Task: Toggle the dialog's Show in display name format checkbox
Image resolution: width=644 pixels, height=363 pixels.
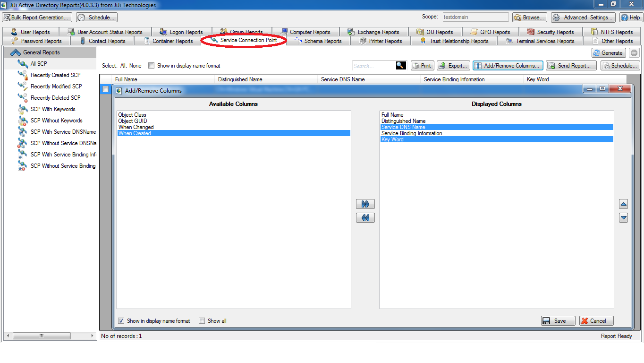Action: [x=121, y=321]
